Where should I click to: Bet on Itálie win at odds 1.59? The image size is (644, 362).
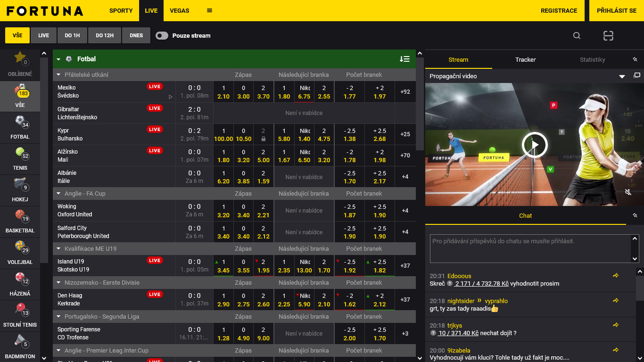pyautogui.click(x=263, y=177)
